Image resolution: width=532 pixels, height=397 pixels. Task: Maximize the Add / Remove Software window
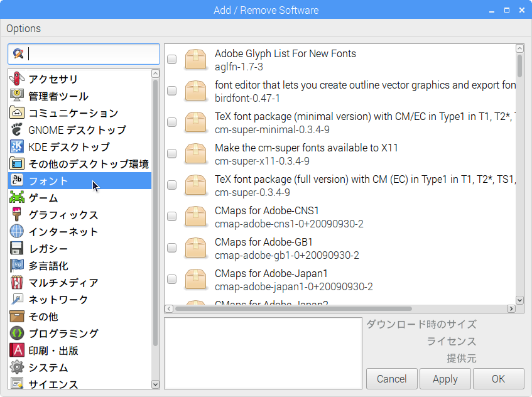pyautogui.click(x=507, y=10)
